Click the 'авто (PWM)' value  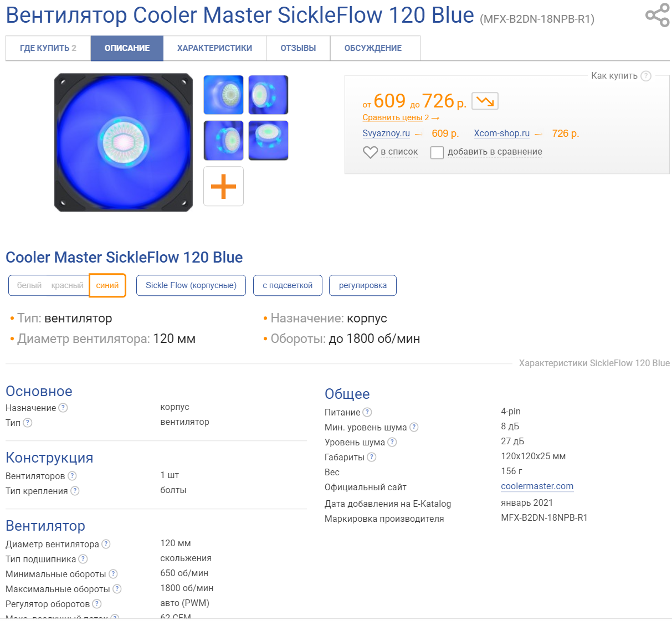184,603
